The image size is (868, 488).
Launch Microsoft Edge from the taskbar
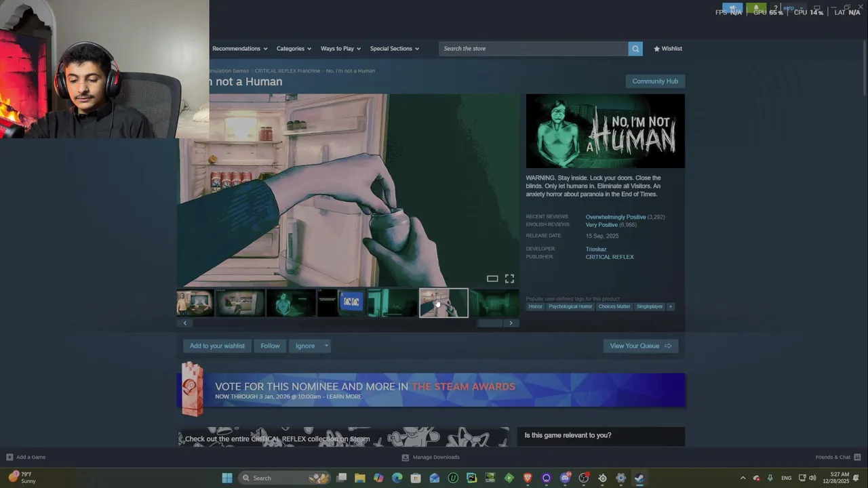pyautogui.click(x=397, y=478)
